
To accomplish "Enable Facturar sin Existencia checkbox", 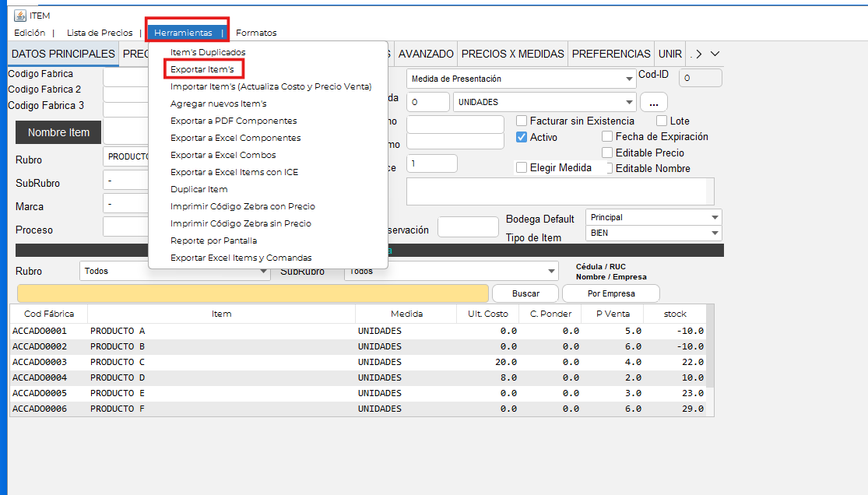I will point(522,121).
